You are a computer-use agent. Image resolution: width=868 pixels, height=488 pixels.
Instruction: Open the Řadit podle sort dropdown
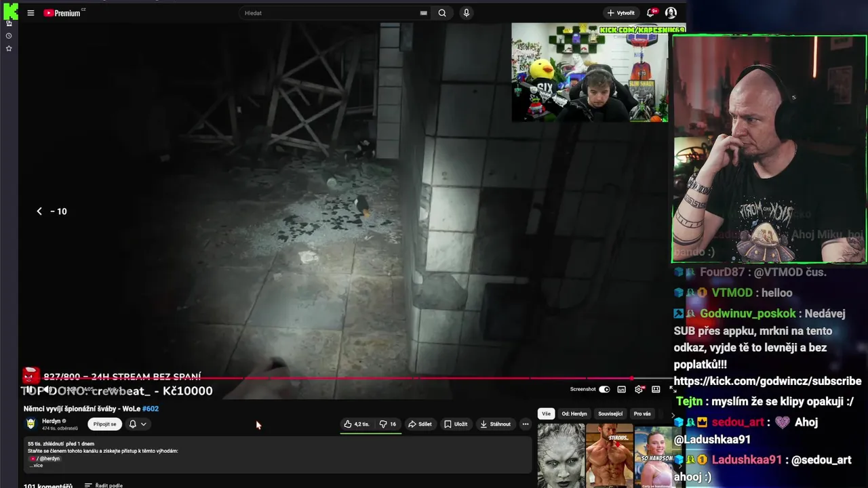click(104, 485)
